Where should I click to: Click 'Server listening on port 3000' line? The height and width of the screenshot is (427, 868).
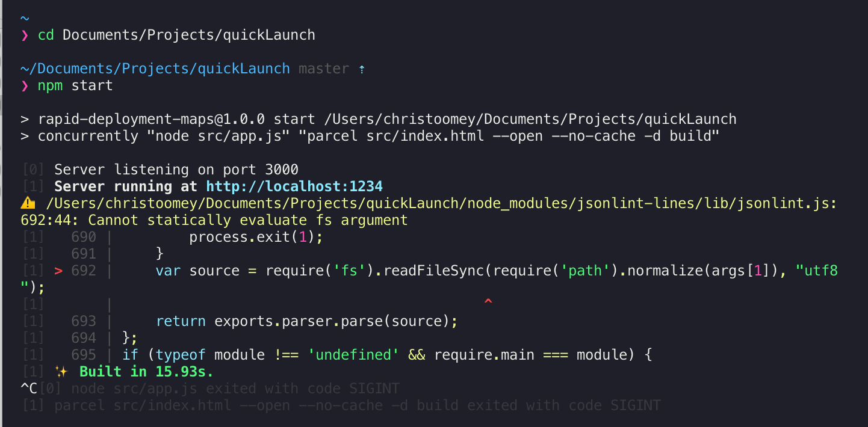[x=176, y=170]
